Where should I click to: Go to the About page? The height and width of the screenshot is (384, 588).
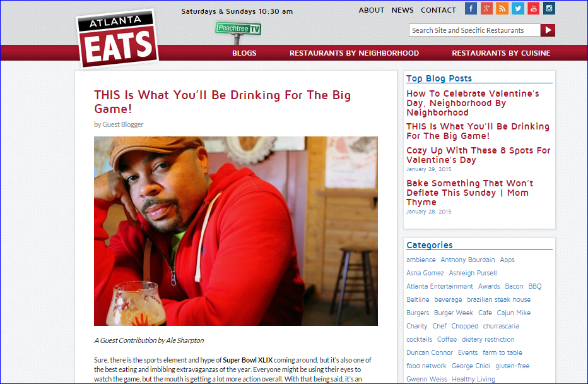point(371,10)
